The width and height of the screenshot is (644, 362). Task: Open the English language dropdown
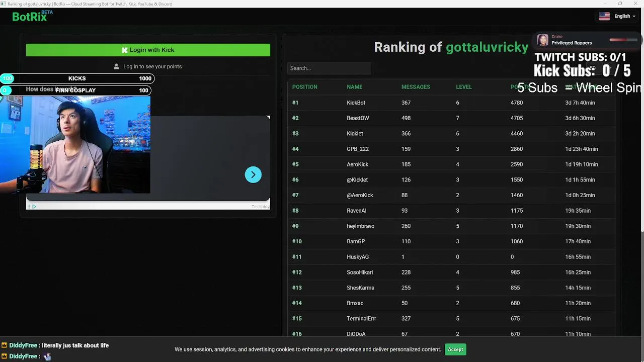tap(624, 16)
